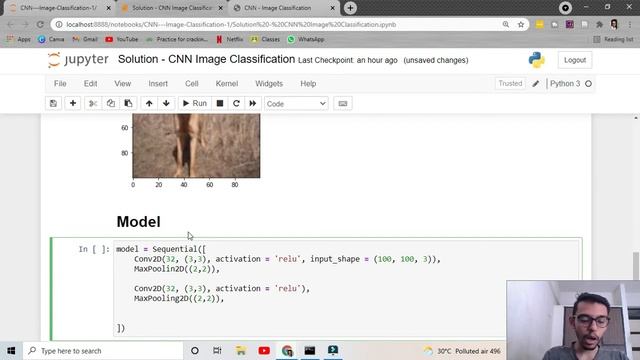The image size is (640, 360).
Task: Click the Python 3 kernel idle circle
Action: pyautogui.click(x=588, y=84)
